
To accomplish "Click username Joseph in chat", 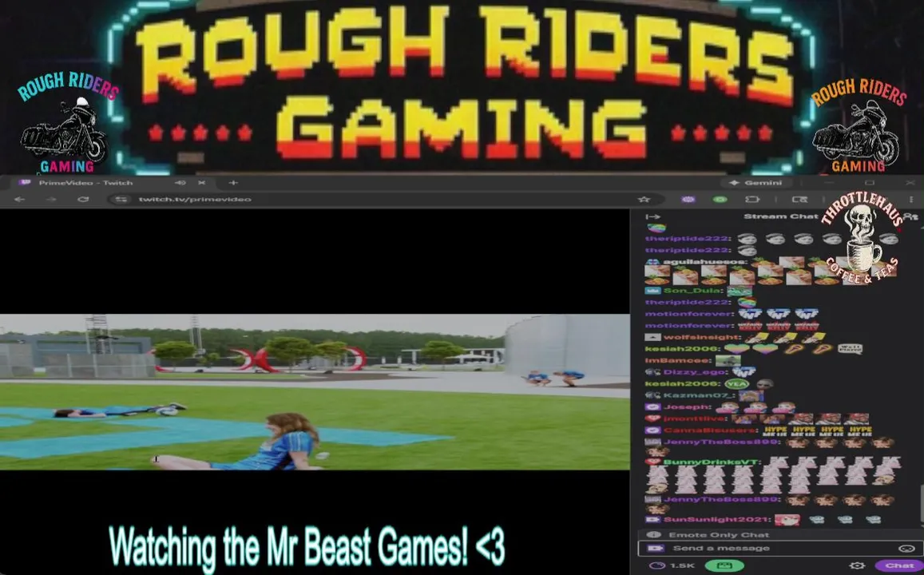I will (687, 407).
